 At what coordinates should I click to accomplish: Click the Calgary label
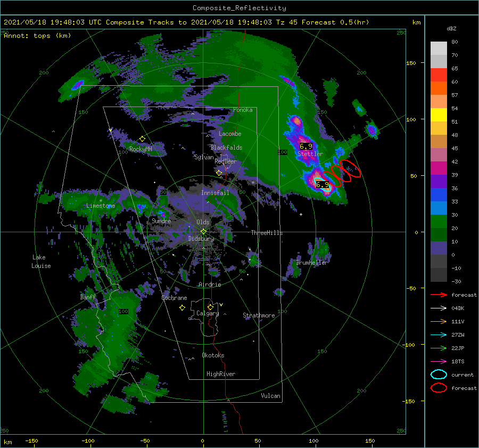(208, 313)
